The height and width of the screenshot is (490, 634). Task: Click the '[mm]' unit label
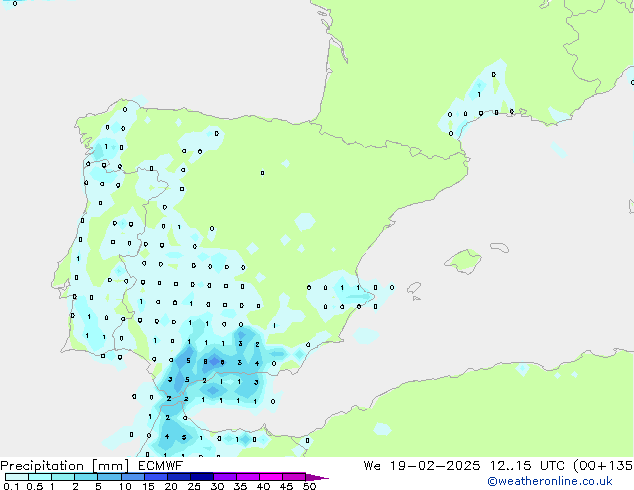coord(111,466)
